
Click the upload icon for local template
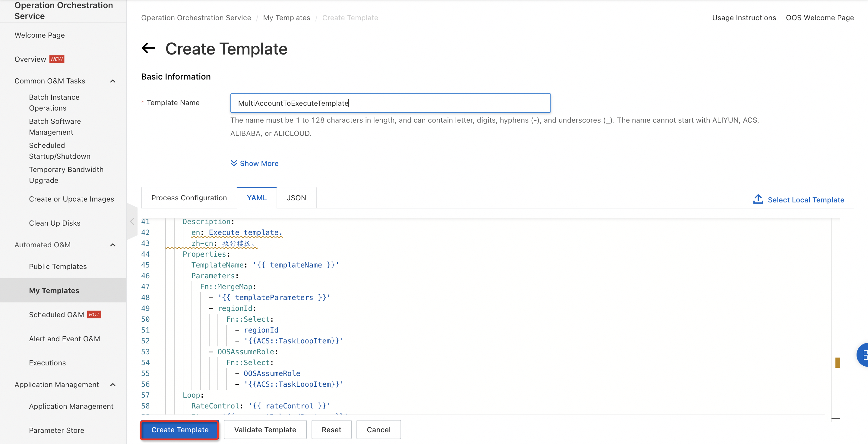(758, 199)
